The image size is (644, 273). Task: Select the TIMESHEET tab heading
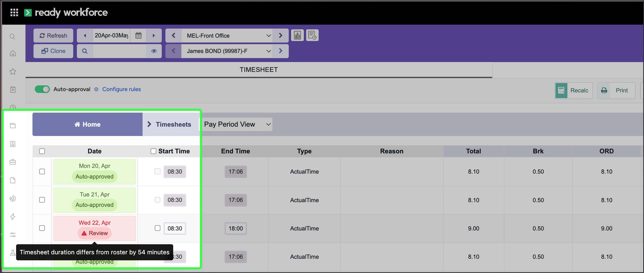259,70
